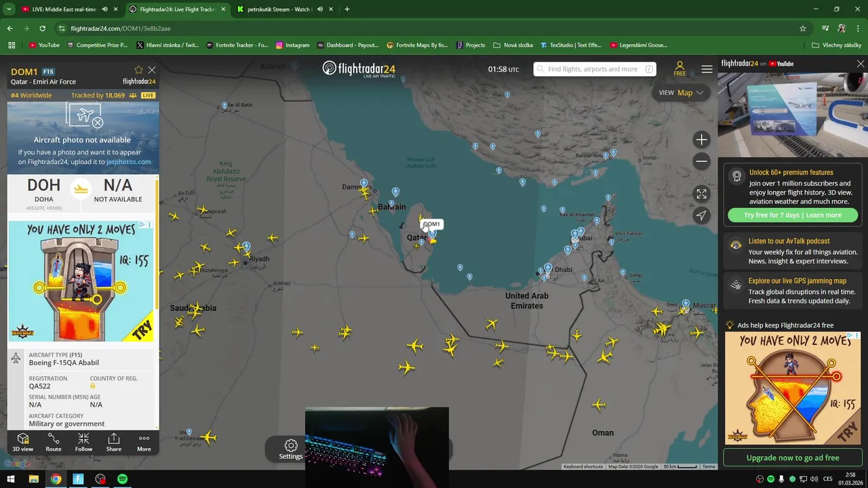Select the Flightradar24 Live Flight Tracker tab
This screenshot has height=488, width=868.
tap(178, 9)
